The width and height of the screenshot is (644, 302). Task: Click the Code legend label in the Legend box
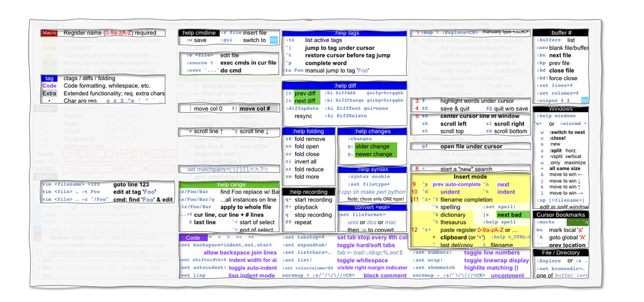(49, 86)
